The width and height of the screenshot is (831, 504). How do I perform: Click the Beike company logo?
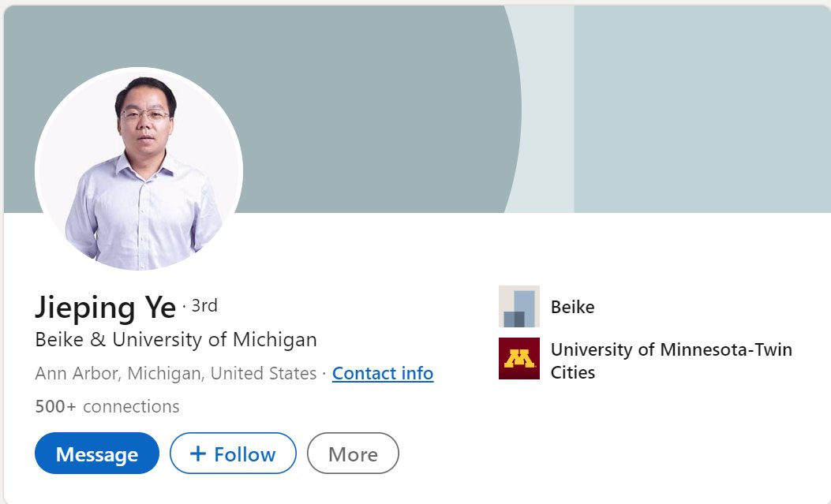tap(519, 306)
